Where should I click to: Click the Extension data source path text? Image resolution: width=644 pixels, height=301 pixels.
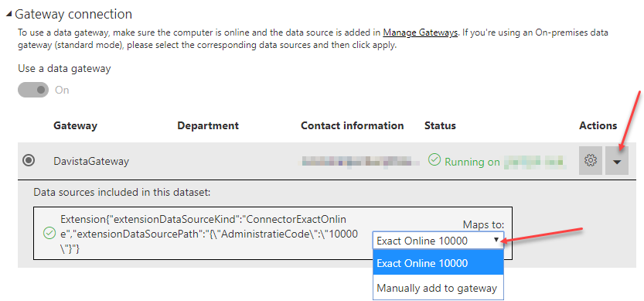(209, 234)
